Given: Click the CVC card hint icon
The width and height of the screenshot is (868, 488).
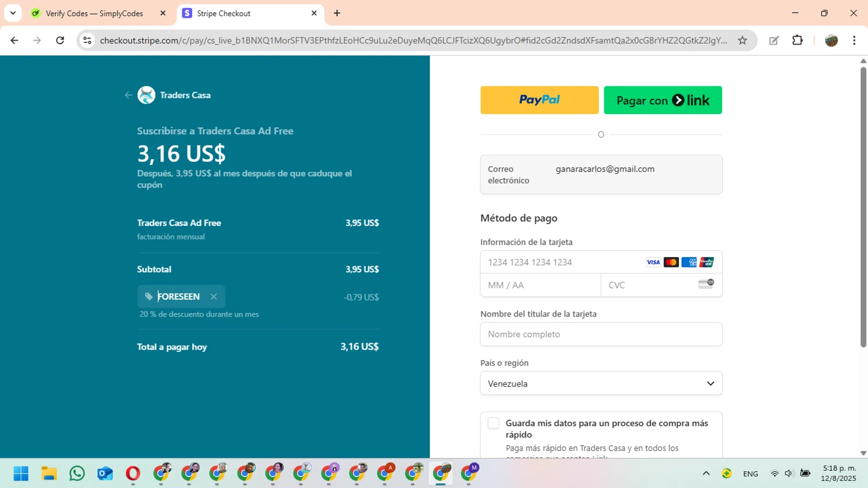Looking at the screenshot, I should coord(707,284).
